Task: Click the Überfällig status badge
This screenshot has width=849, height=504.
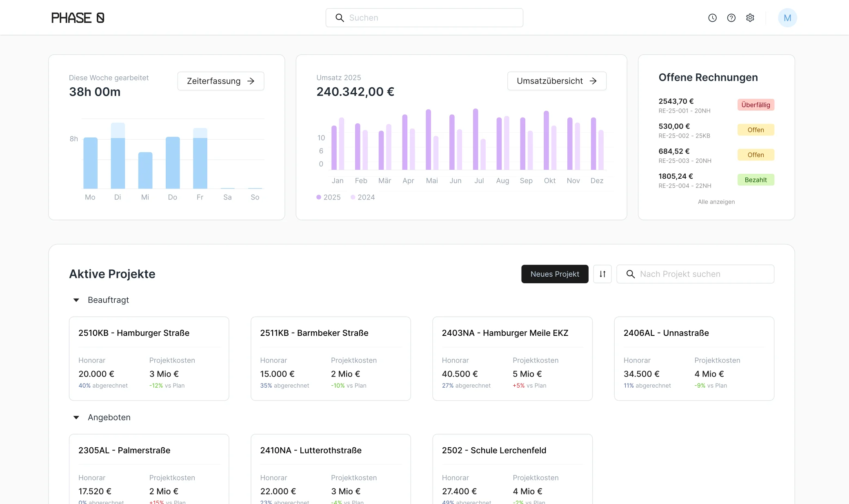Action: 756,105
